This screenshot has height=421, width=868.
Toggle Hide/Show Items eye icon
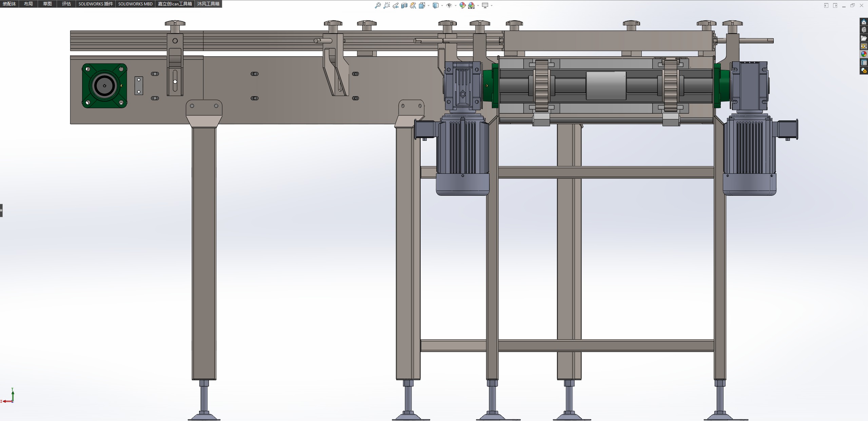click(x=449, y=5)
